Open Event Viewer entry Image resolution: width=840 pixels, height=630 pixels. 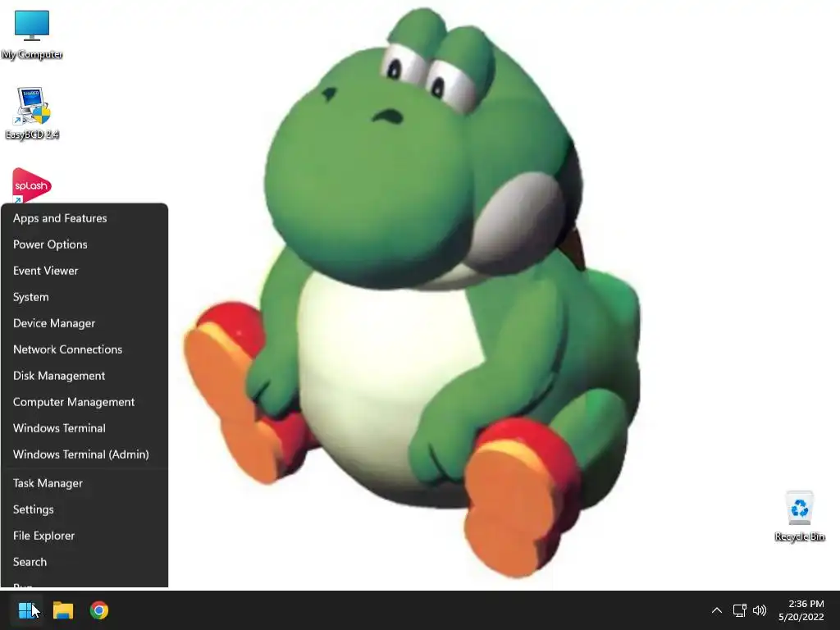[x=84, y=271]
